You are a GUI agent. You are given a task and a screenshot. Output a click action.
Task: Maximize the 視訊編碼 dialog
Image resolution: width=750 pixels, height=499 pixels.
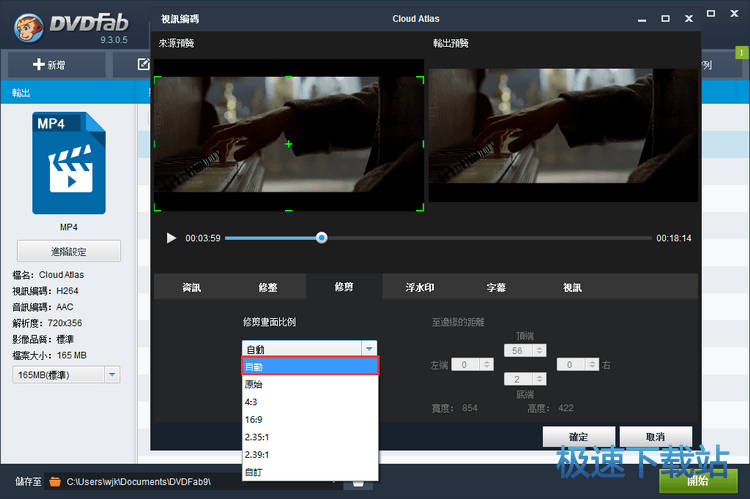tap(665, 19)
